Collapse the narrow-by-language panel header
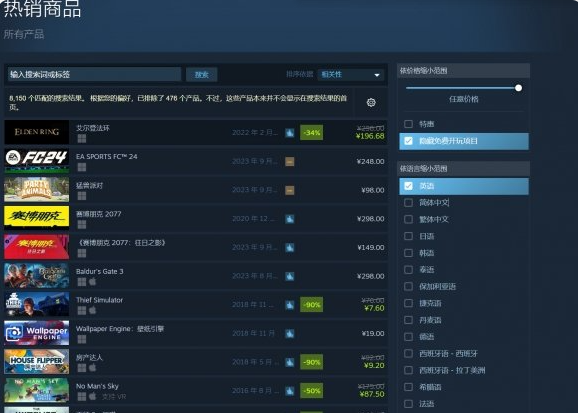The height and width of the screenshot is (413, 578). 463,169
